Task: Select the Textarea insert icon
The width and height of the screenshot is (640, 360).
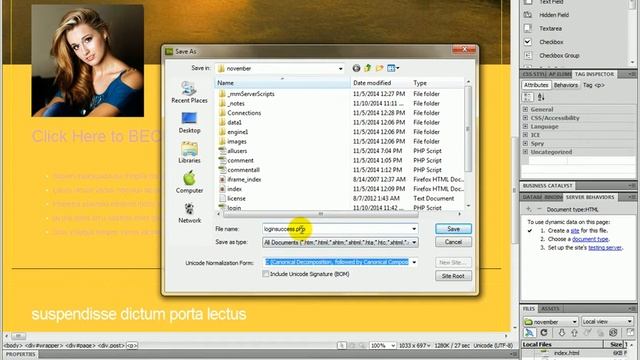Action: pyautogui.click(x=528, y=28)
